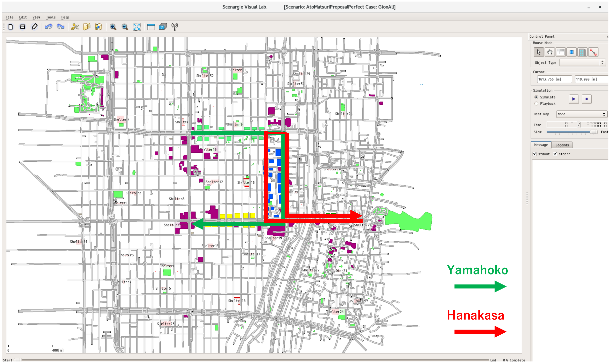
Task: Uncheck the stderr checkbox
Action: [555, 154]
